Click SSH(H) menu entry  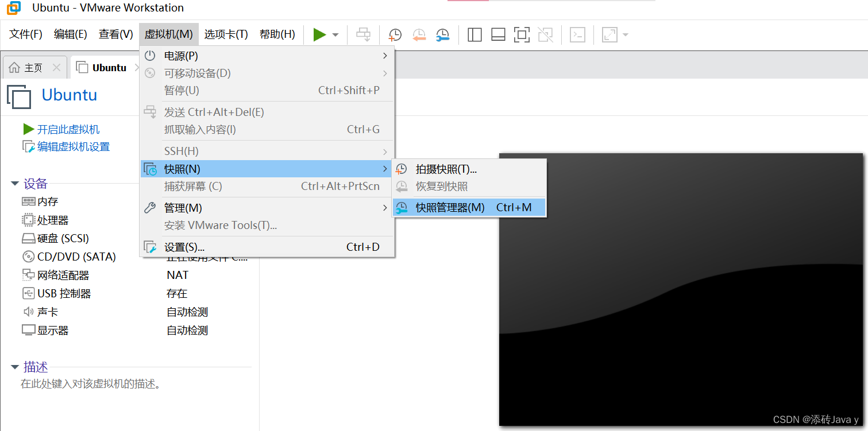point(267,151)
